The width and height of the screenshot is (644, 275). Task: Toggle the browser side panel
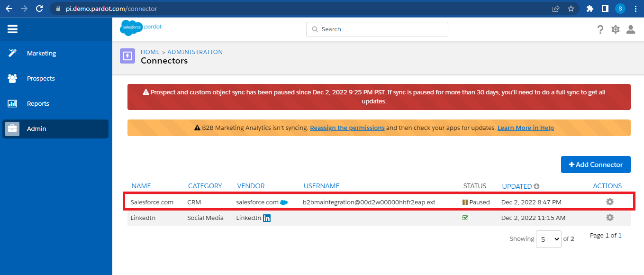[x=605, y=9]
